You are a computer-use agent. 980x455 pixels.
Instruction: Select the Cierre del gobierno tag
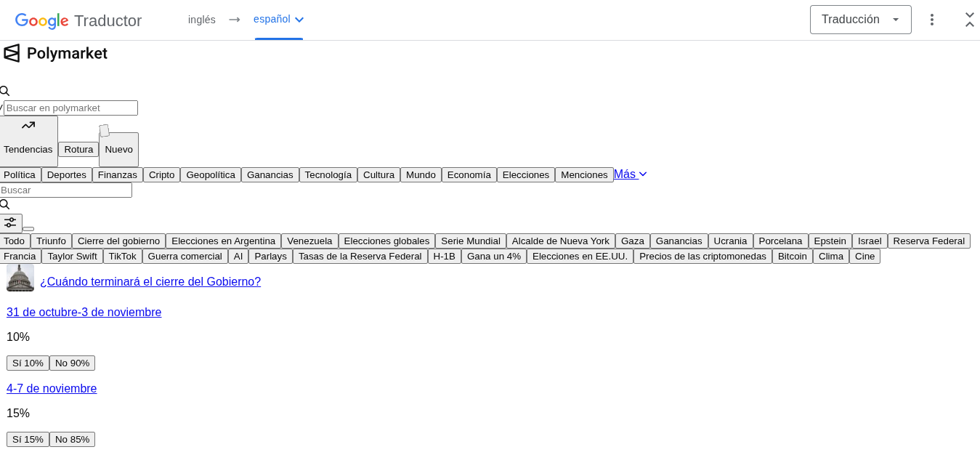(x=118, y=241)
